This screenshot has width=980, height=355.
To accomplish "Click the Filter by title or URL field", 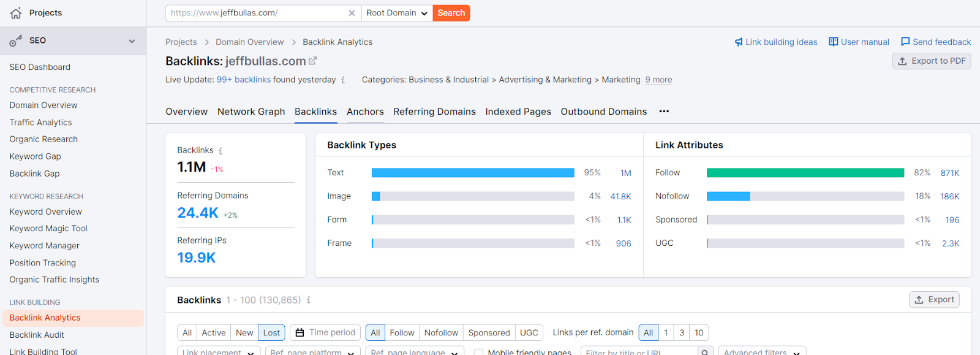I will [x=639, y=352].
